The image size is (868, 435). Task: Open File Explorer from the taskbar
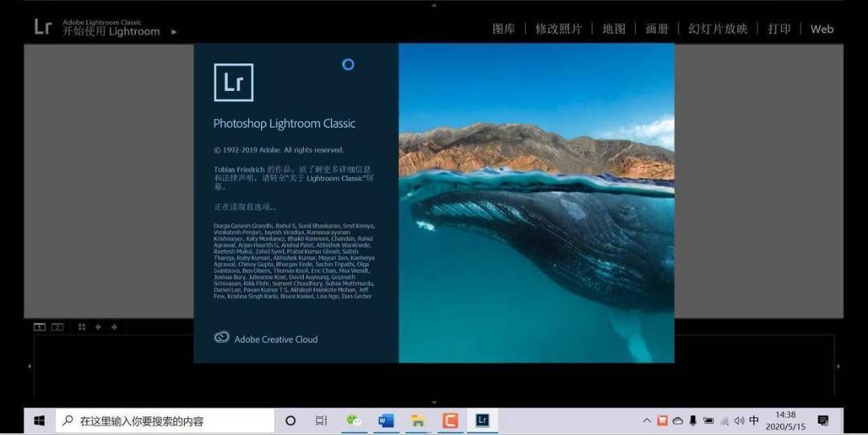tap(418, 421)
